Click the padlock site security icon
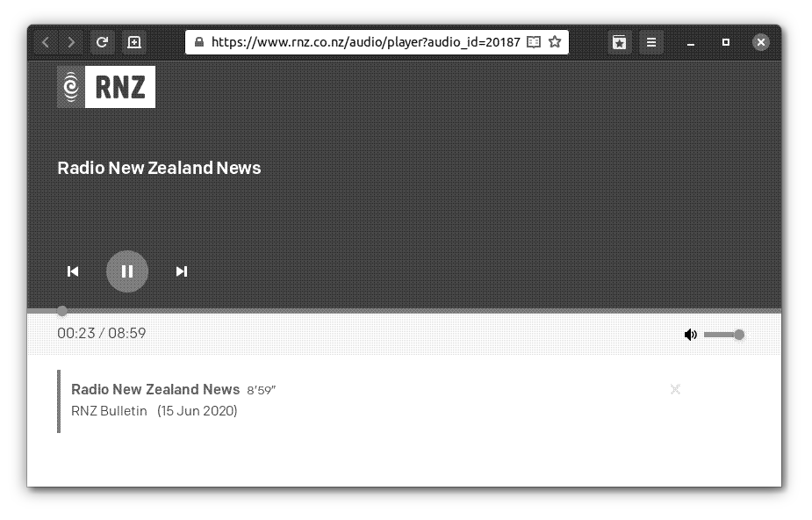Viewport: 812px width, 520px height. [x=199, y=42]
